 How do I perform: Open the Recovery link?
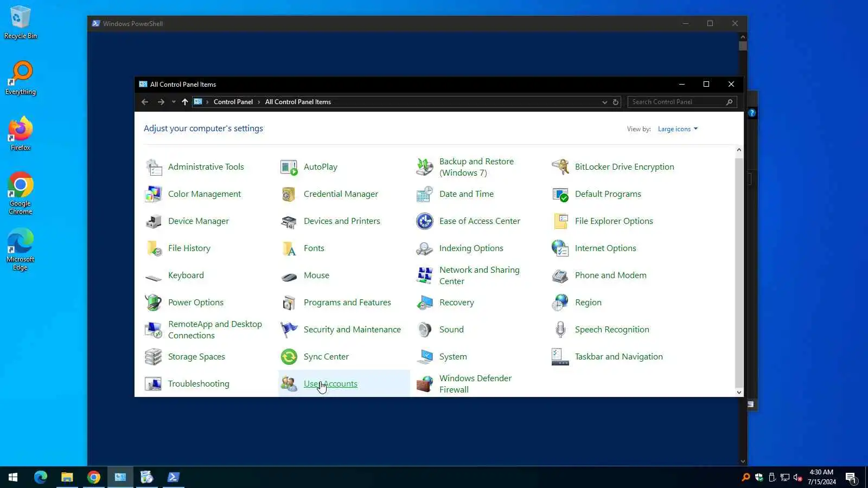pos(457,303)
